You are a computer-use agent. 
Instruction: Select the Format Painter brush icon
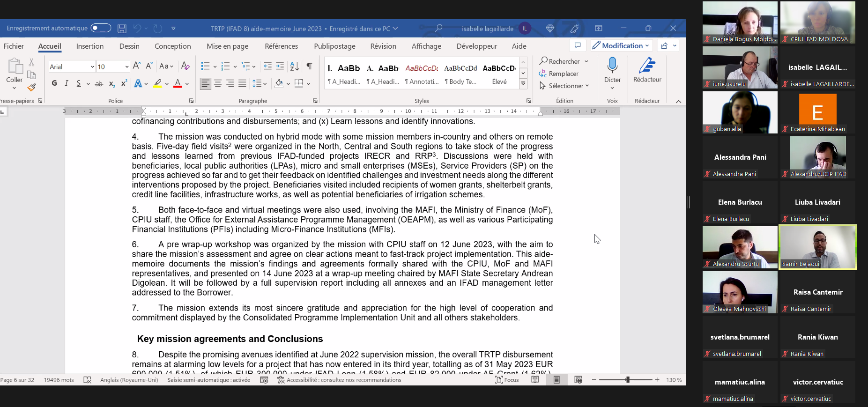coord(31,87)
